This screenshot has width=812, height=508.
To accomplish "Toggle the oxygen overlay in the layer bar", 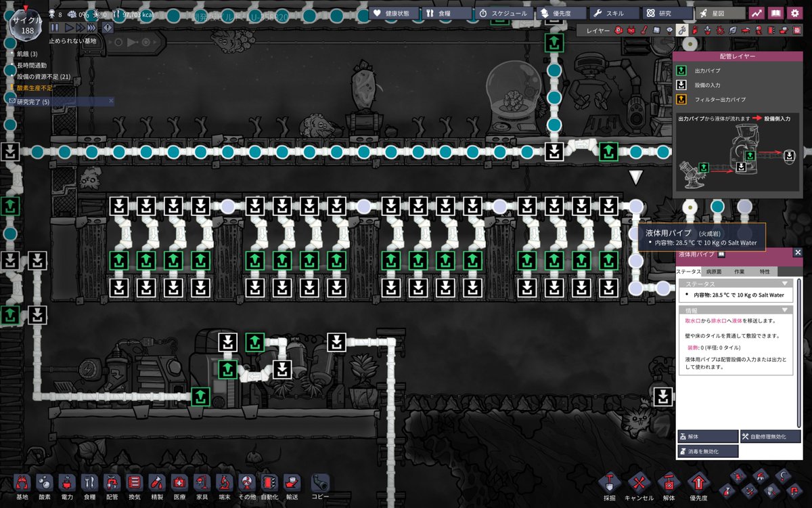I will 618,30.
